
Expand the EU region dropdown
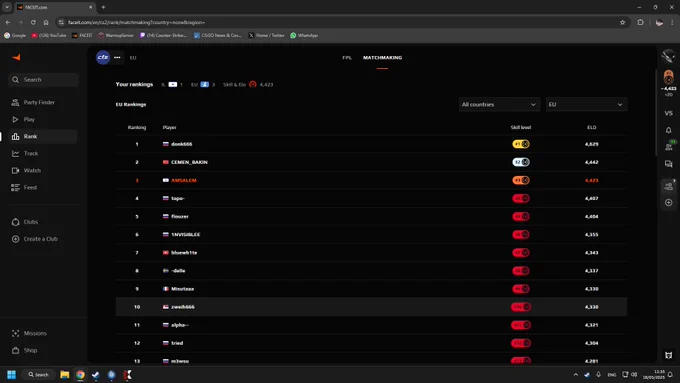[586, 105]
